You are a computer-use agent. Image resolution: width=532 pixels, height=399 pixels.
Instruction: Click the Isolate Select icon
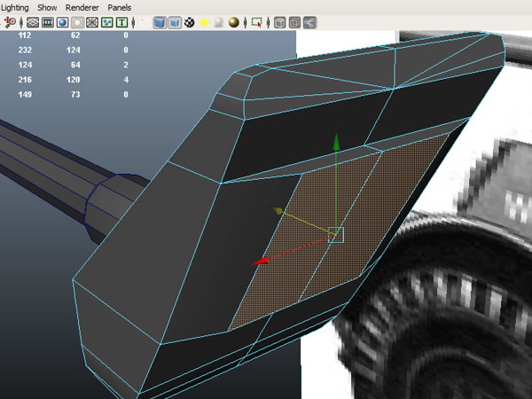pyautogui.click(x=257, y=22)
